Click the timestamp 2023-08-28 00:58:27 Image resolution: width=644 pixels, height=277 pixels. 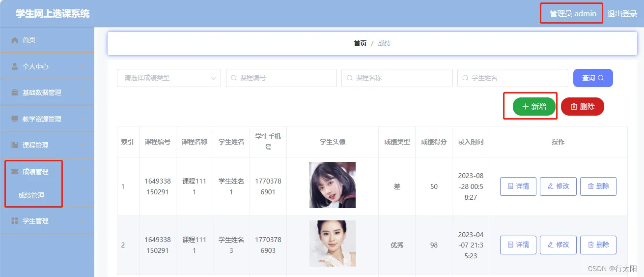click(471, 186)
